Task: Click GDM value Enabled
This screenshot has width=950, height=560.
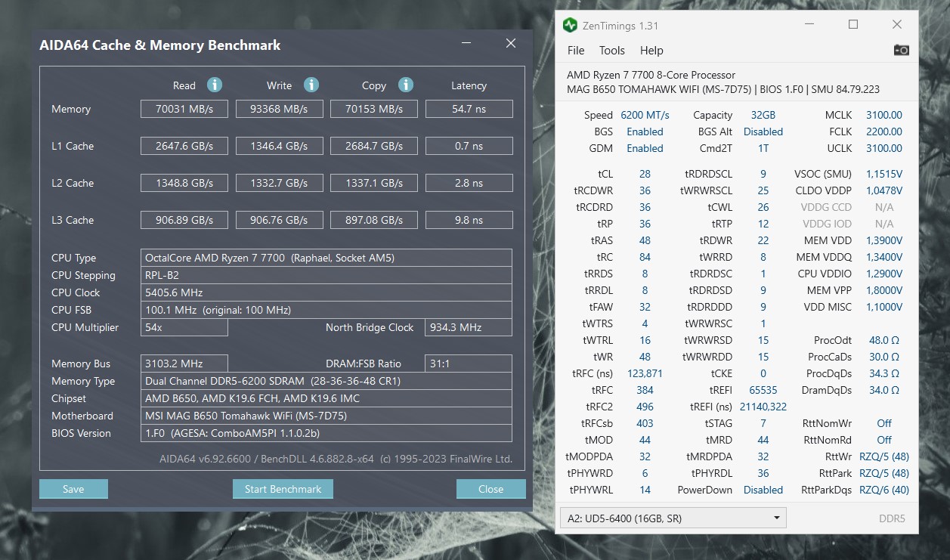Action: (x=645, y=148)
